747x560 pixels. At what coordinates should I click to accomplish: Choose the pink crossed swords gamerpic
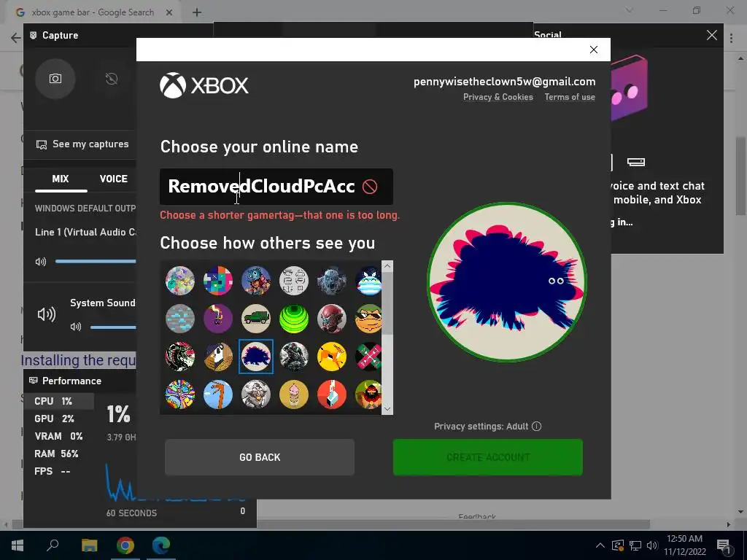point(368,357)
